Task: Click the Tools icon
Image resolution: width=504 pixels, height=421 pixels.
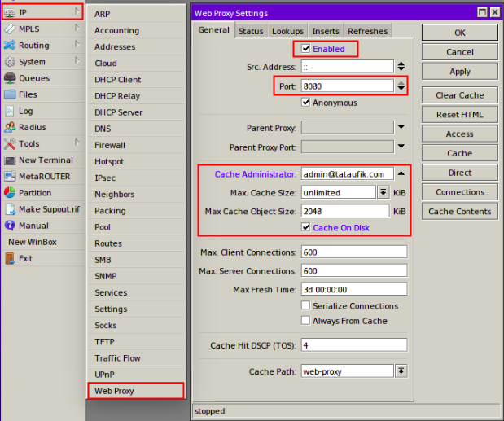Action: 10,143
